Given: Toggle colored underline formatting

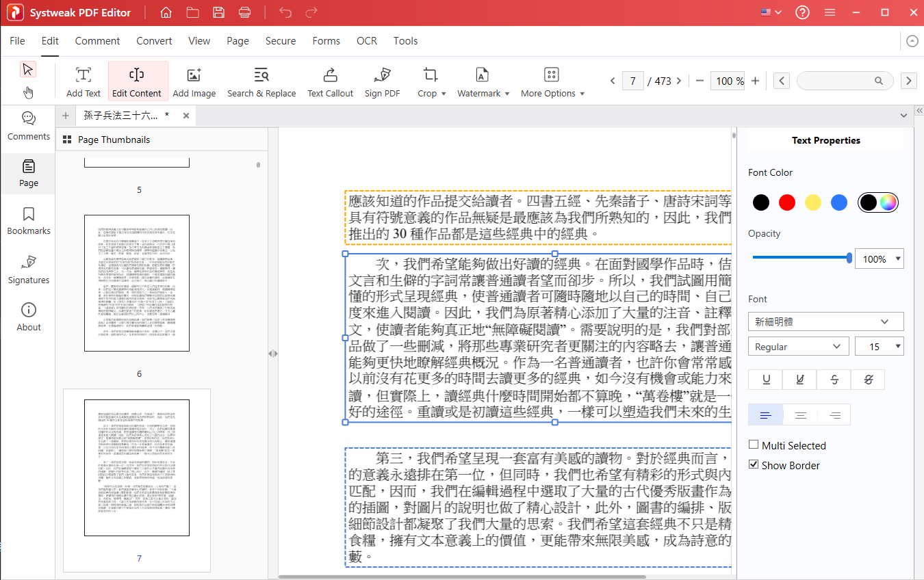Looking at the screenshot, I should (x=800, y=380).
